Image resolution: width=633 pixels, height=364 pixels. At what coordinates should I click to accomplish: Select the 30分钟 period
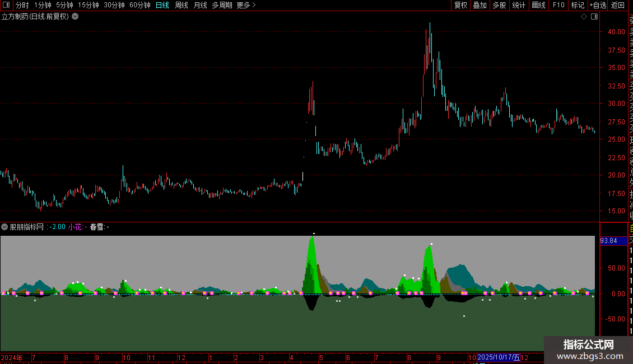[114, 5]
